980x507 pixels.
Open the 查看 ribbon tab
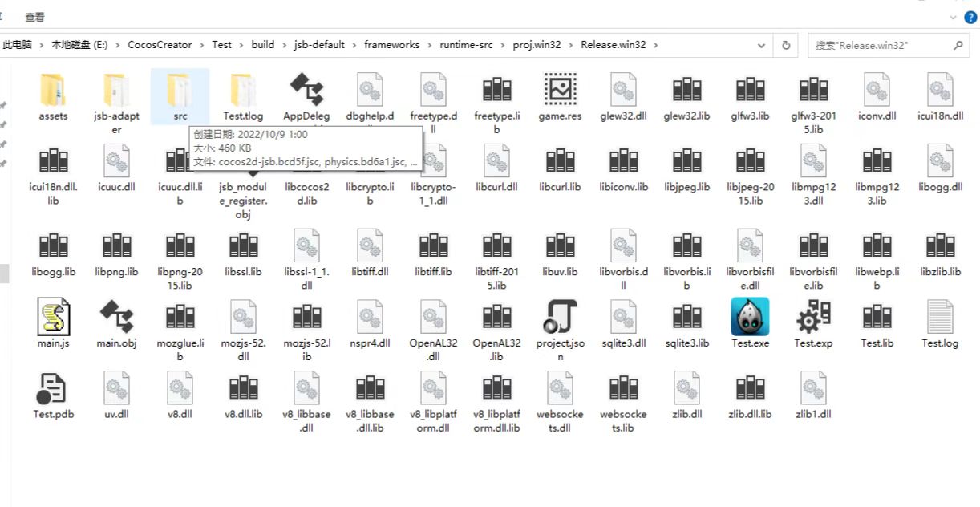35,17
